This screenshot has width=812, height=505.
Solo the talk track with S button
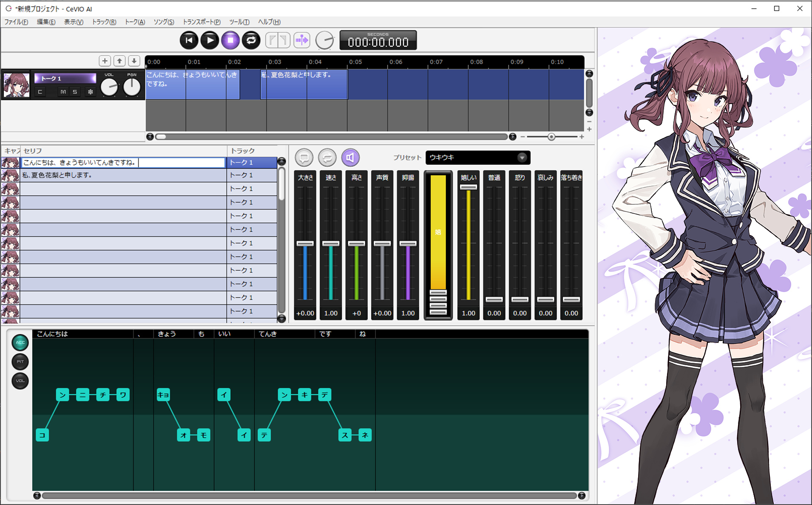[75, 92]
